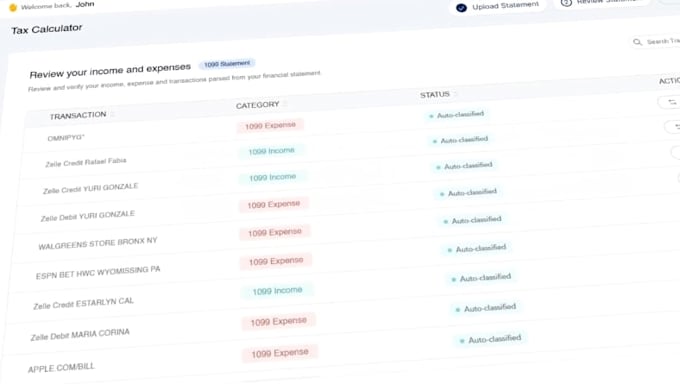Select the Zelle Credit Rafael Fabia transaction
680x384 pixels.
[x=86, y=162]
